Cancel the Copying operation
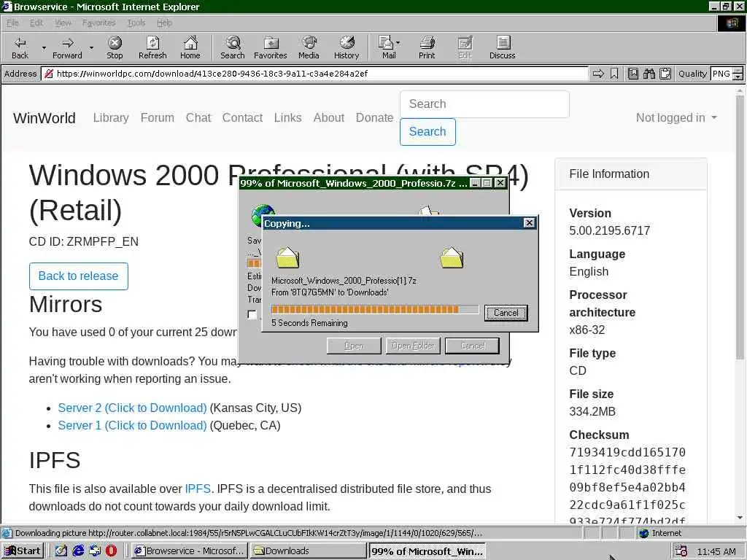Screen dimensions: 747x560 tap(506, 313)
